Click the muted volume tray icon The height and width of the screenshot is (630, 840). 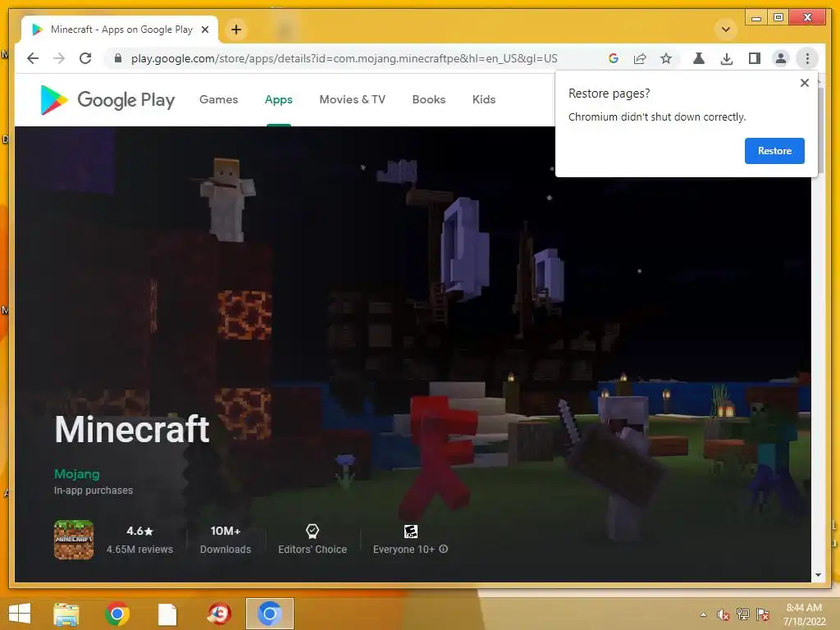tap(724, 614)
